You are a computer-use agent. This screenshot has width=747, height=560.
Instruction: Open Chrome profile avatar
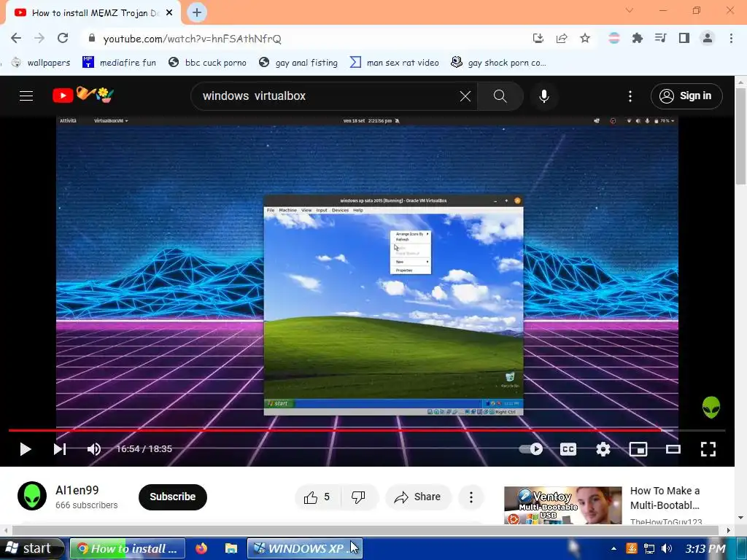coord(708,38)
